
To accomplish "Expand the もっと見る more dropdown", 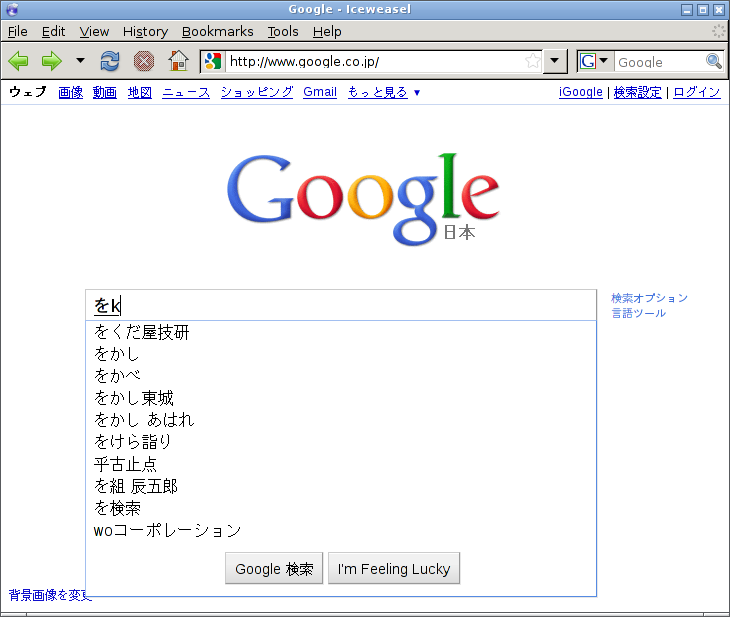I will [x=384, y=92].
